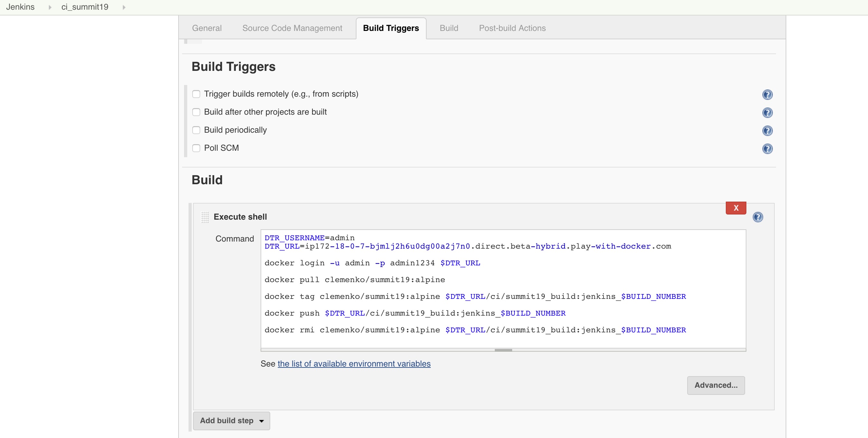The image size is (868, 438).
Task: Expand breadcrumb arrow after Jenkins
Action: tap(50, 7)
